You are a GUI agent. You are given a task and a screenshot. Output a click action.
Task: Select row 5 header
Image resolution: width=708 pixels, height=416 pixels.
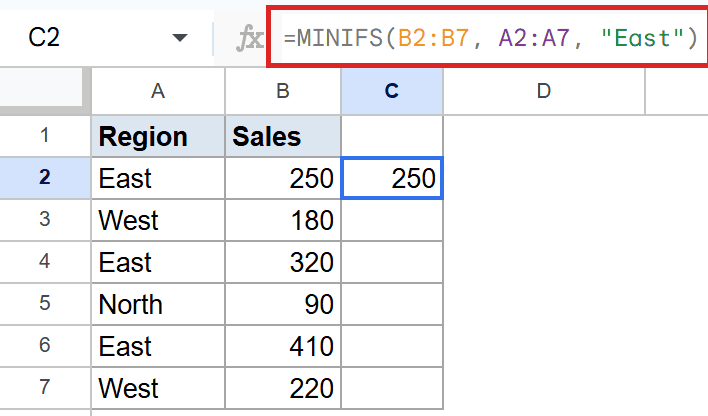coord(45,304)
